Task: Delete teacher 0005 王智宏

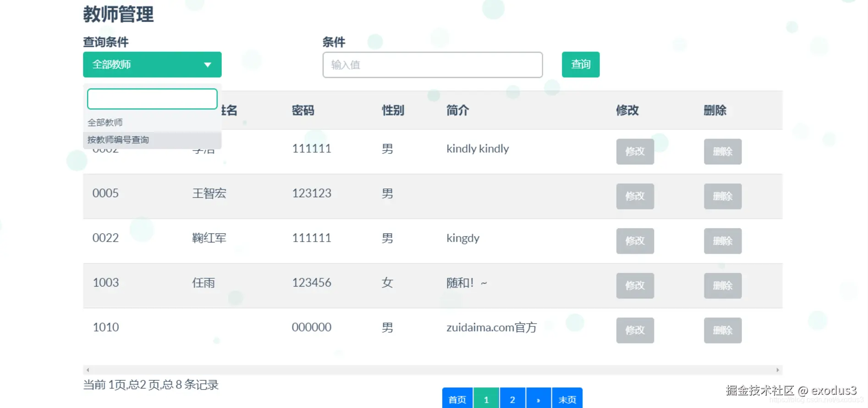Action: [x=723, y=196]
